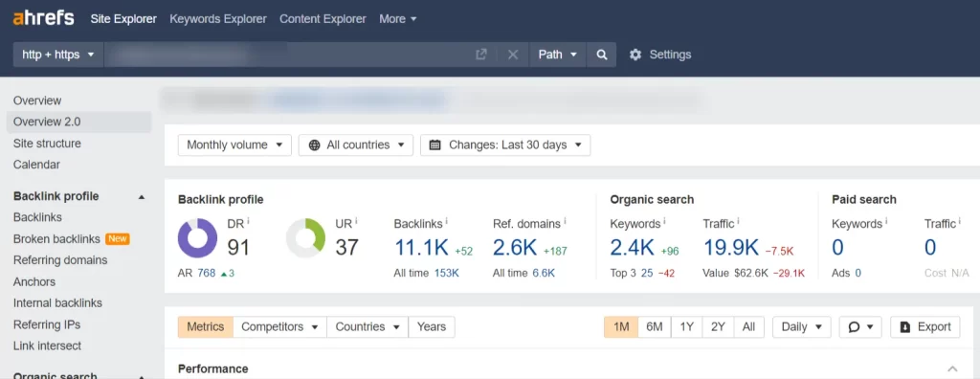Click info icon next to DR

click(x=248, y=221)
